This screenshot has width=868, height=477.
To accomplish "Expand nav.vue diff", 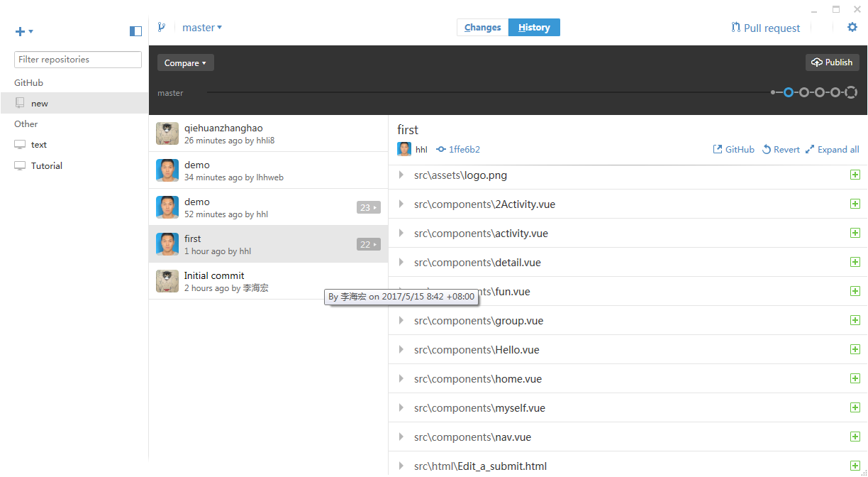I will pyautogui.click(x=401, y=437).
